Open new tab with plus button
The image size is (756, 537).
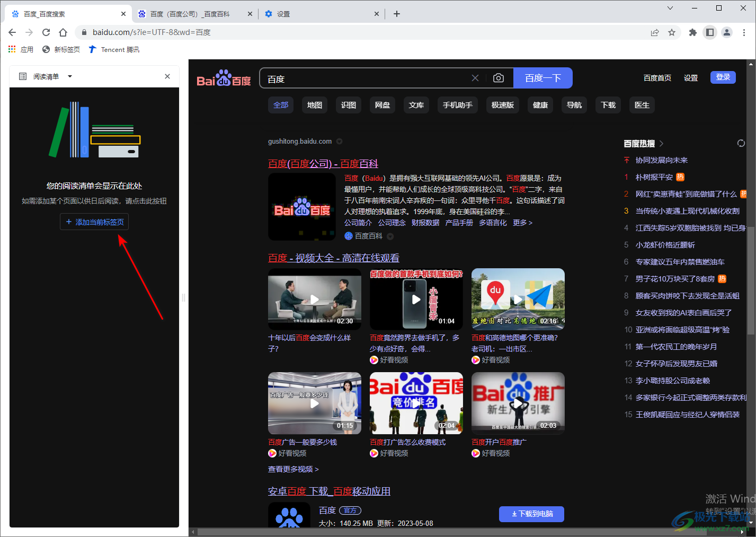(x=397, y=14)
